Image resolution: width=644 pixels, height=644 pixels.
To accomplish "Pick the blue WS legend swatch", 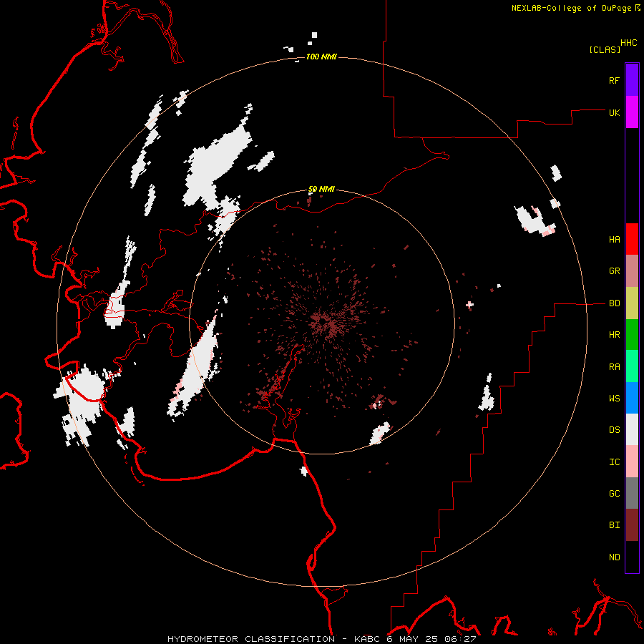I will pos(632,398).
